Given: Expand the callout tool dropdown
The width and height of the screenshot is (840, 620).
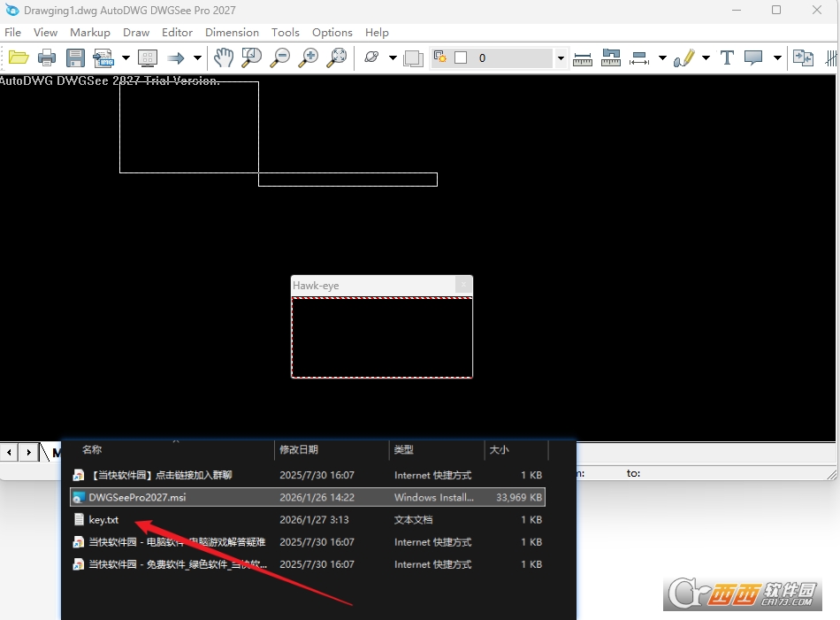Looking at the screenshot, I should pos(777,57).
